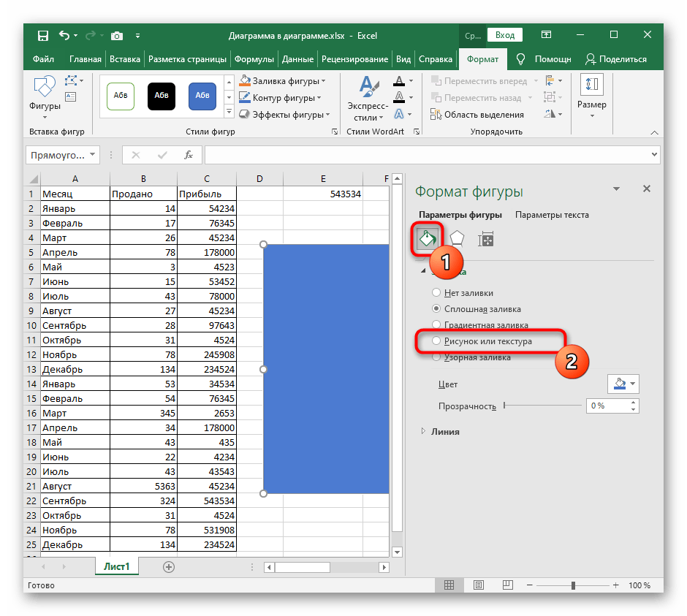Open the Цвет fill color dropdown
Screen dimensions: 687x616
[623, 384]
